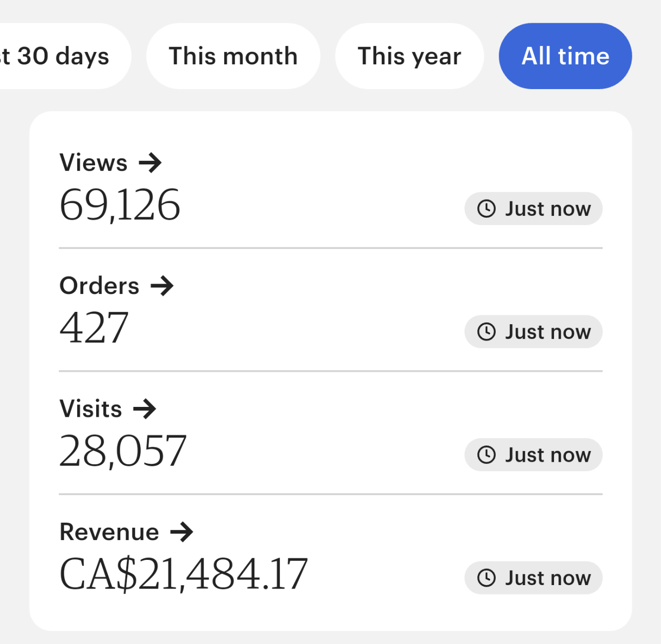
Task: Click the Orders heading link
Action: tap(100, 286)
